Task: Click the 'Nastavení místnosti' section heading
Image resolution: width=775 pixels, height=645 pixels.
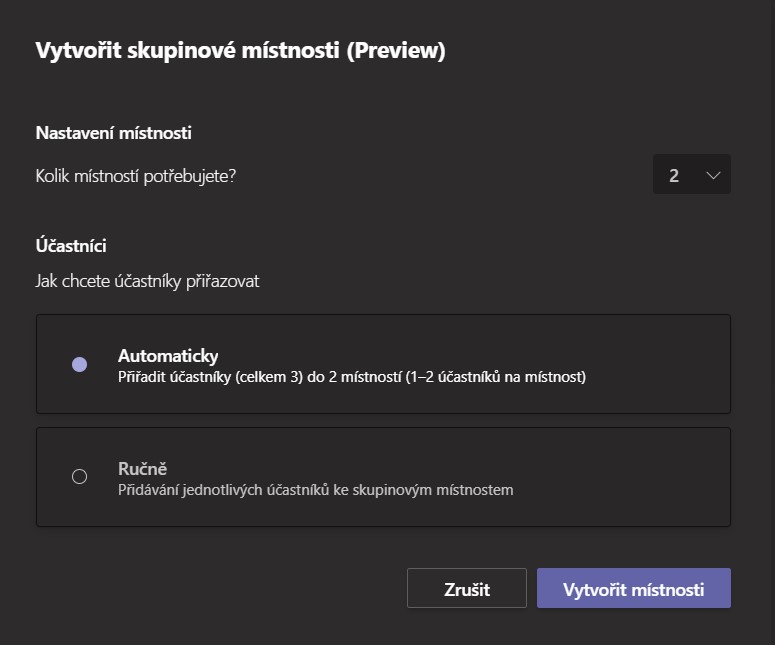Action: point(114,133)
